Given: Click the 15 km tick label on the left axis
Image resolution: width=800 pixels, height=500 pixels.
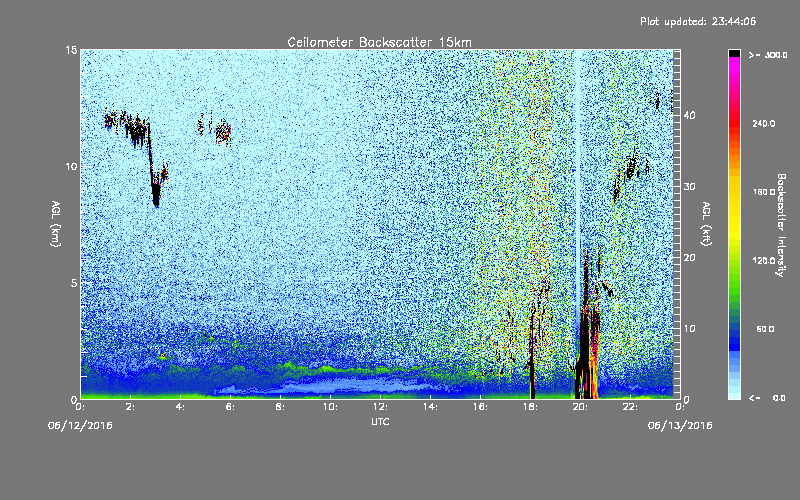Looking at the screenshot, I should click(x=71, y=50).
